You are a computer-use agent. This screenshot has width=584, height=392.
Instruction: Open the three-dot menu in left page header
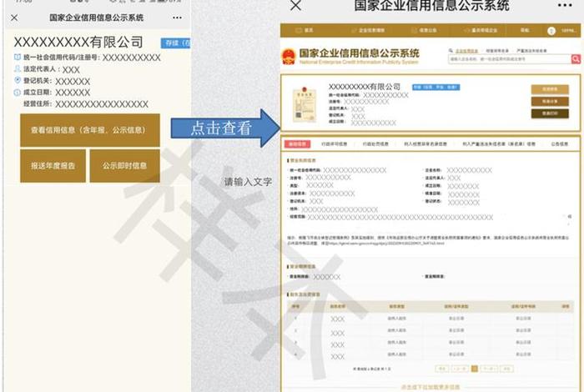tap(177, 18)
